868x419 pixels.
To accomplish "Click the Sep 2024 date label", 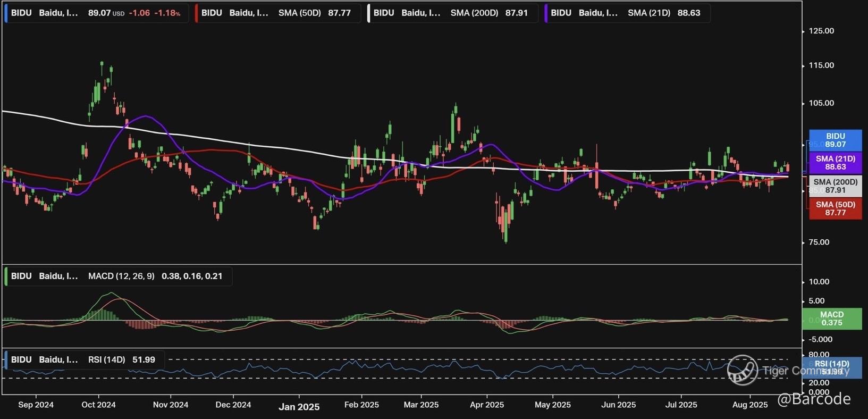I will coord(36,405).
